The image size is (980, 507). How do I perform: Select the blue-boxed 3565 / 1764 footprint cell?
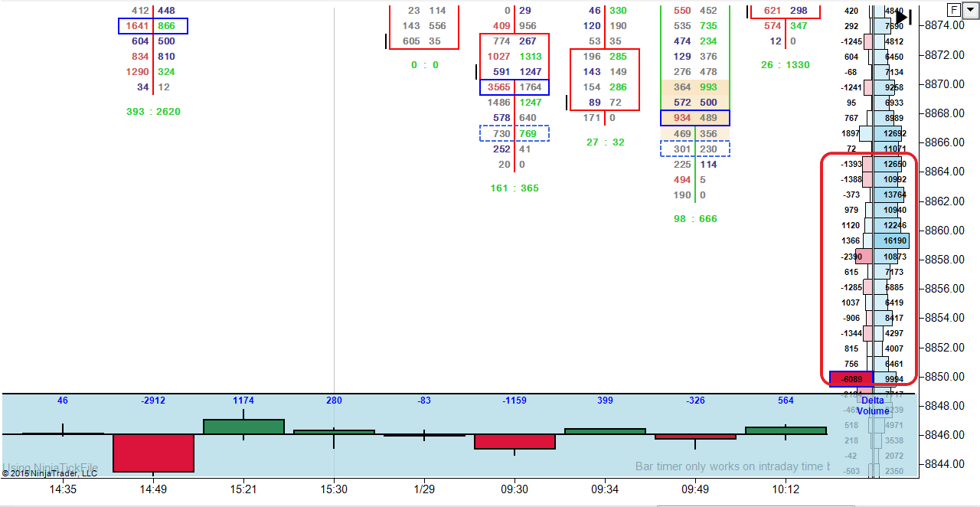pyautogui.click(x=514, y=87)
